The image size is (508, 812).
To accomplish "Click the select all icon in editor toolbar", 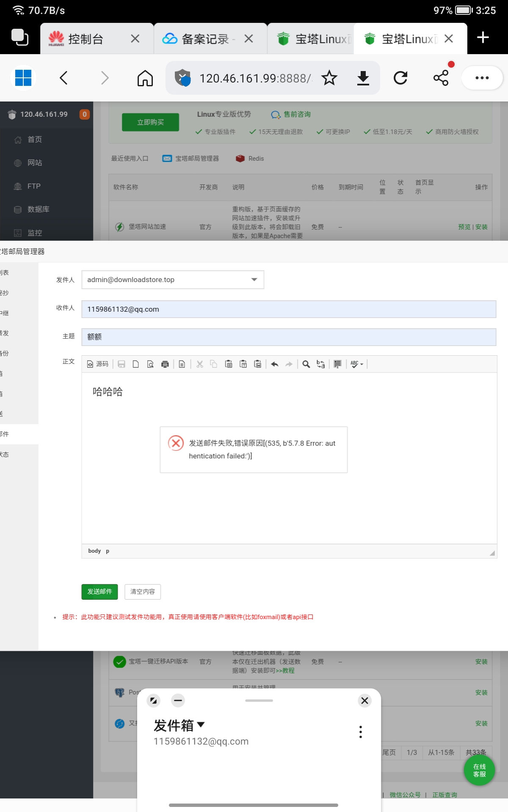I will point(337,364).
